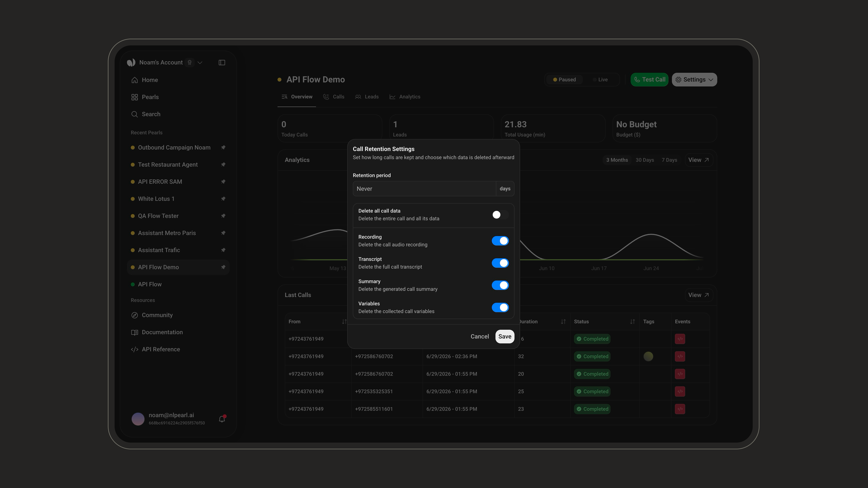Open events code icon for 32-second call
The image size is (868, 488).
[680, 356]
